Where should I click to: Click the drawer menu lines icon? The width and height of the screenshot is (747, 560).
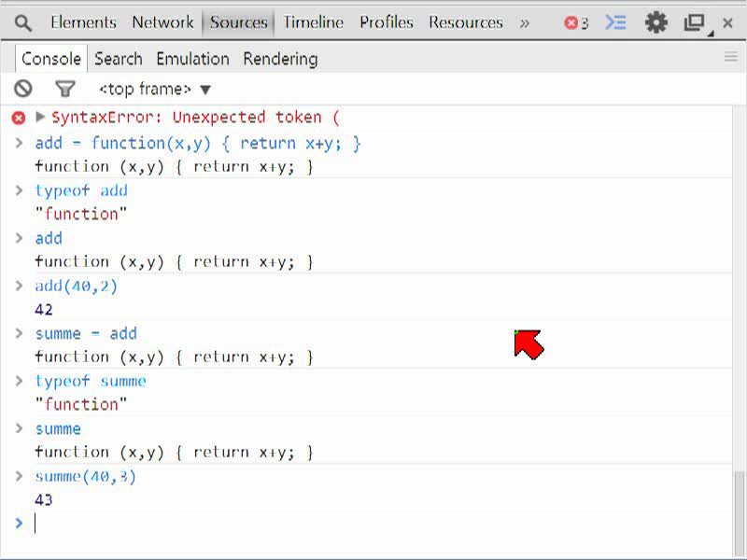pyautogui.click(x=731, y=57)
